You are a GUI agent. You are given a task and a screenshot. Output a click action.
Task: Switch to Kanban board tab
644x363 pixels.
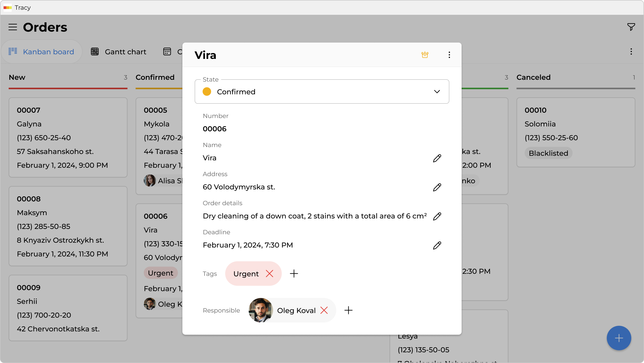[42, 52]
